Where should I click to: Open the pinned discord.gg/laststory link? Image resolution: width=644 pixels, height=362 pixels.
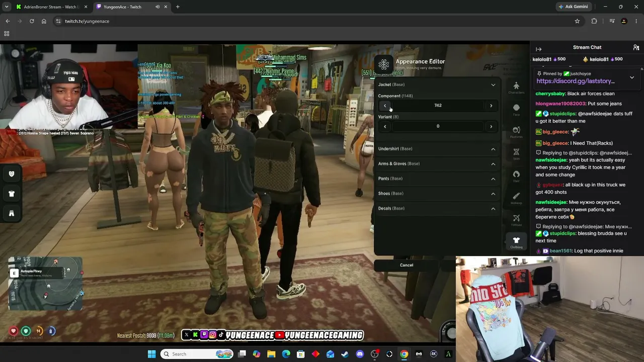coord(576,81)
